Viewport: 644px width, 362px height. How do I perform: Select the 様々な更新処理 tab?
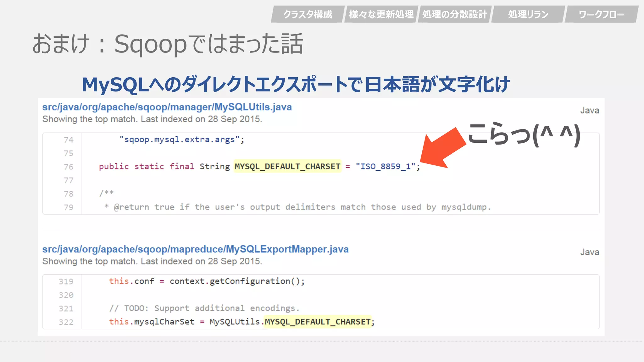(381, 14)
